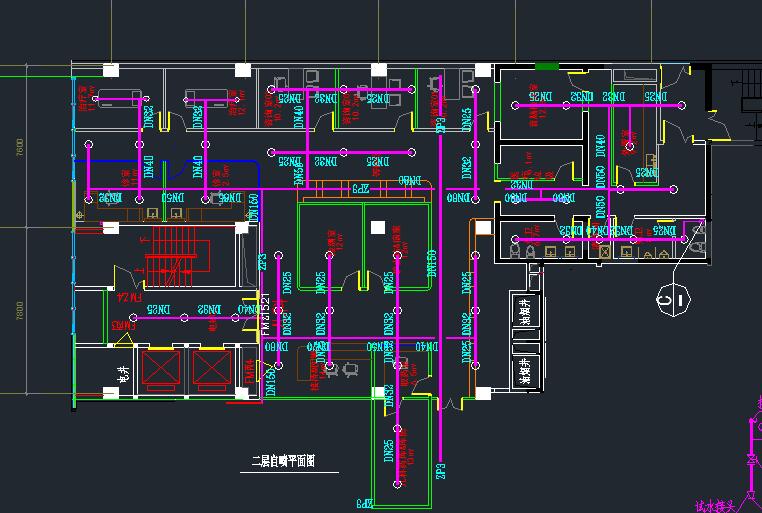
Task: Select the C-I axis bubble marker
Action: tap(672, 298)
